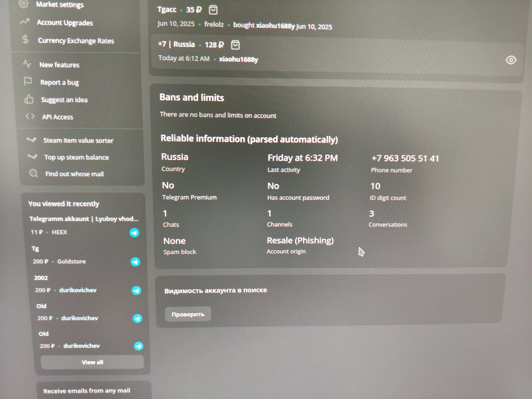Open Goldstore seller link

71,261
